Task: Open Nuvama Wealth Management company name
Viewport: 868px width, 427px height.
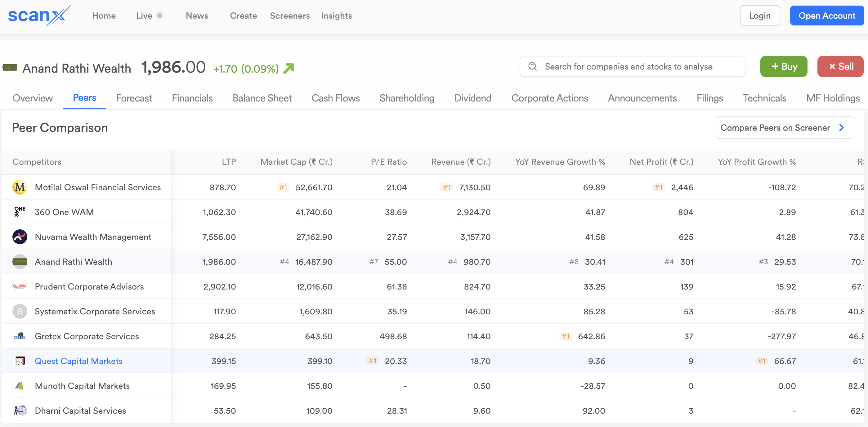Action: (93, 237)
